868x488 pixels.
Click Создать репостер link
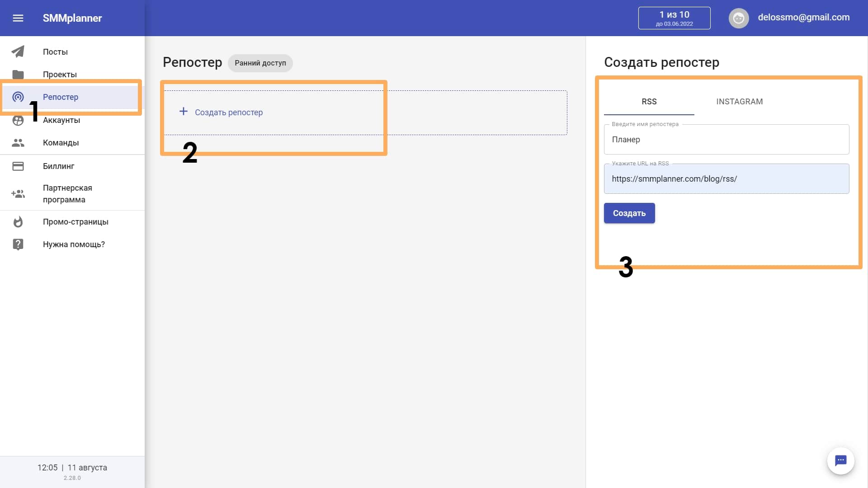229,113
